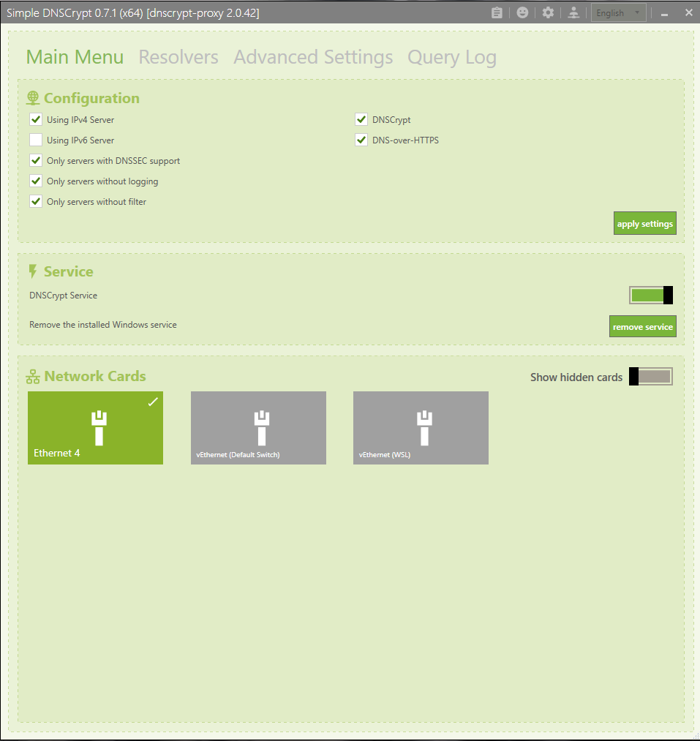Click the remove service button
Viewport: 700px width, 741px height.
point(643,326)
